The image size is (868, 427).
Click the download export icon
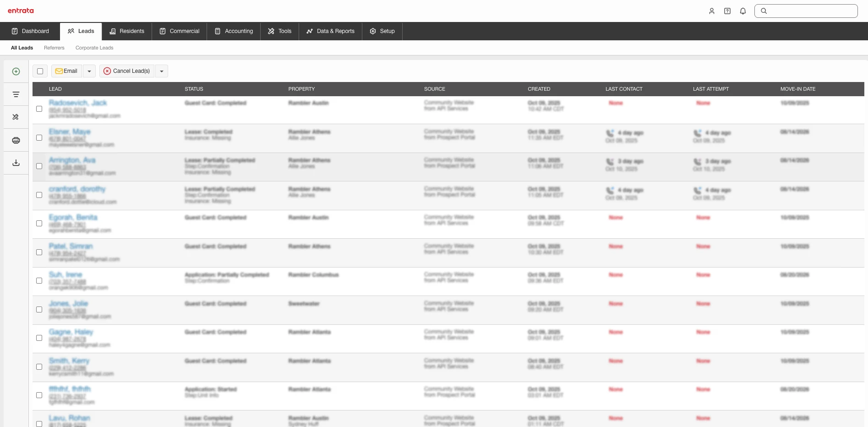click(x=16, y=163)
